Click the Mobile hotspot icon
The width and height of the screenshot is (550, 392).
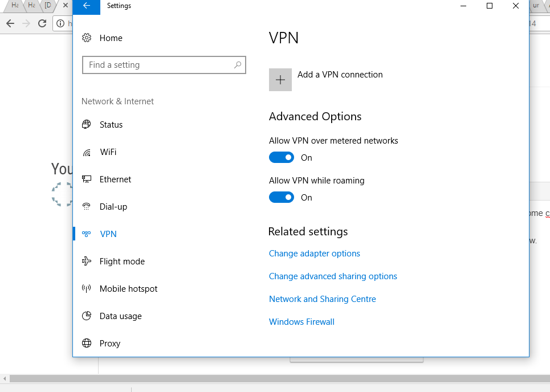tap(87, 289)
